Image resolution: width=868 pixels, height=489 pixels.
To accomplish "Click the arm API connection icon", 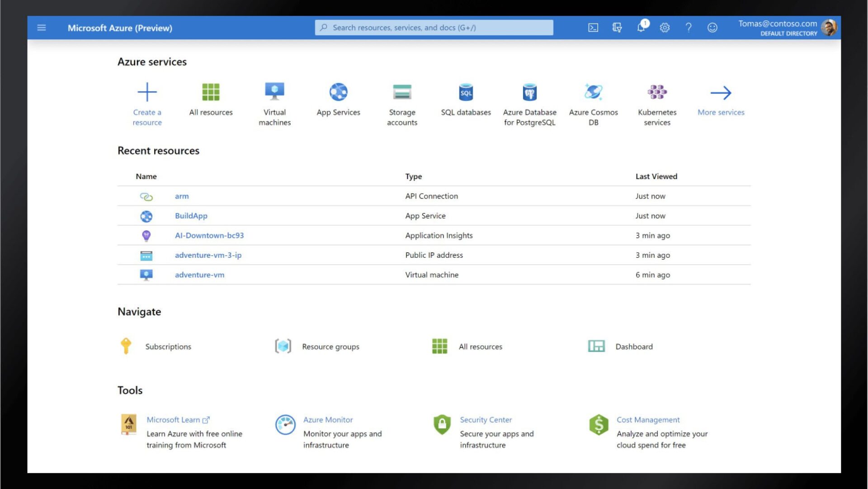I will click(146, 196).
